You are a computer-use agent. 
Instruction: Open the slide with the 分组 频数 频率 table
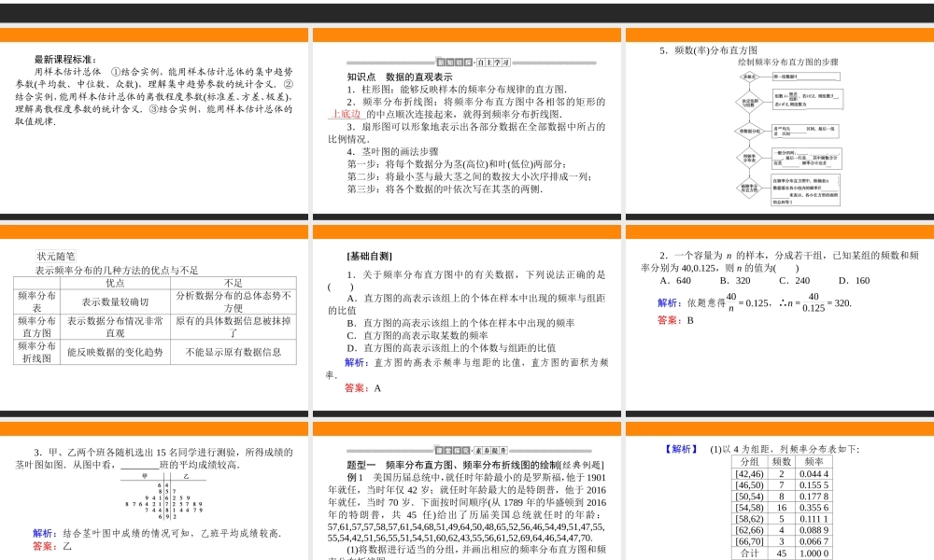pos(780,490)
